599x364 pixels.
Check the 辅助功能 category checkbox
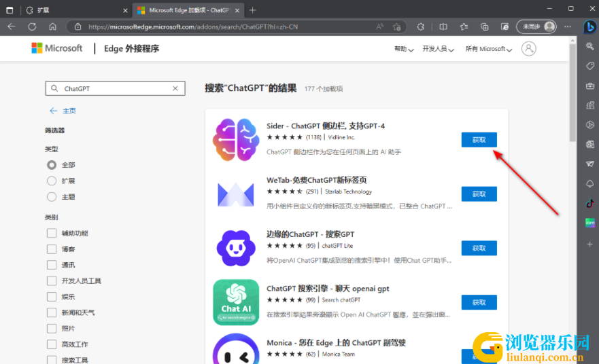point(52,233)
